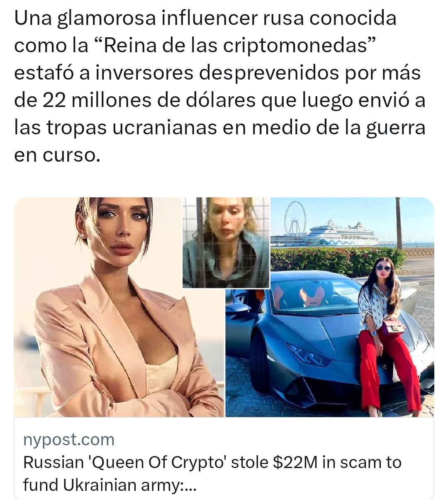This screenshot has width=448, height=500.
Task: Open the nypost.com domain link
Action: pyautogui.click(x=69, y=440)
